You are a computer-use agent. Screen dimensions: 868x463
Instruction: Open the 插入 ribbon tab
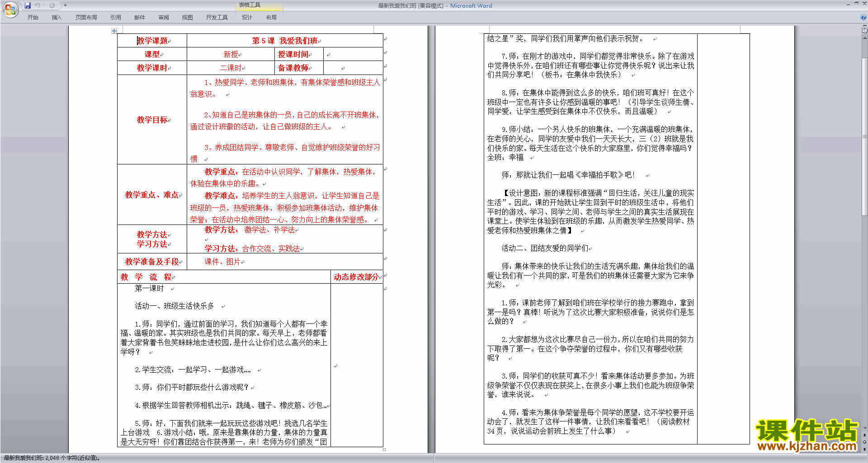tap(57, 18)
